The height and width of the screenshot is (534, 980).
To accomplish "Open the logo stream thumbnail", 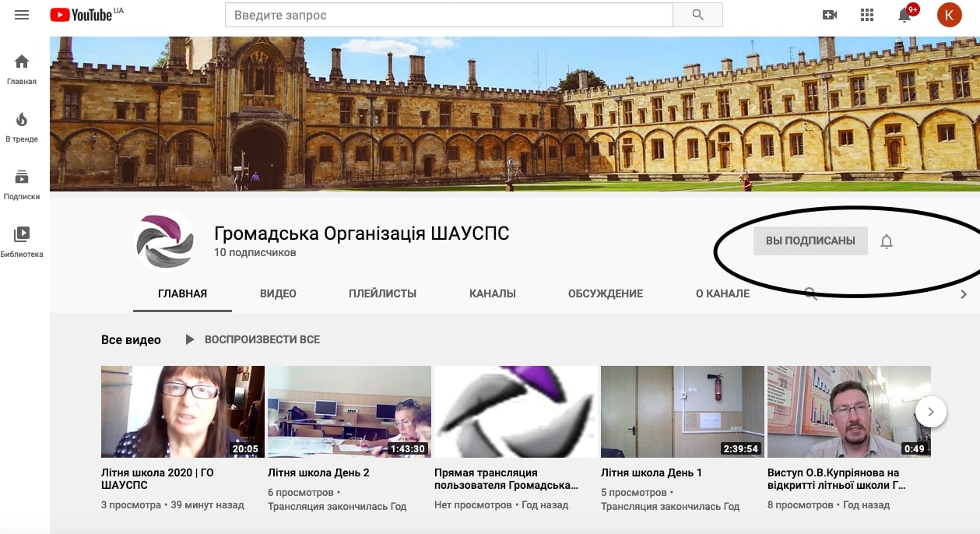I will click(516, 411).
